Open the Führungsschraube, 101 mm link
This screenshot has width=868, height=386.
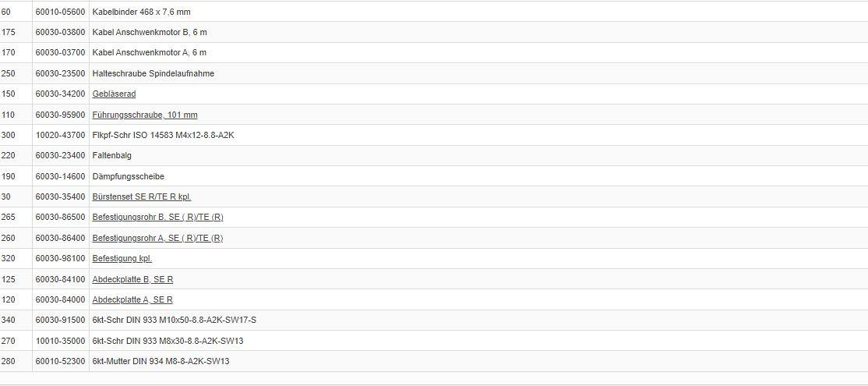(144, 115)
